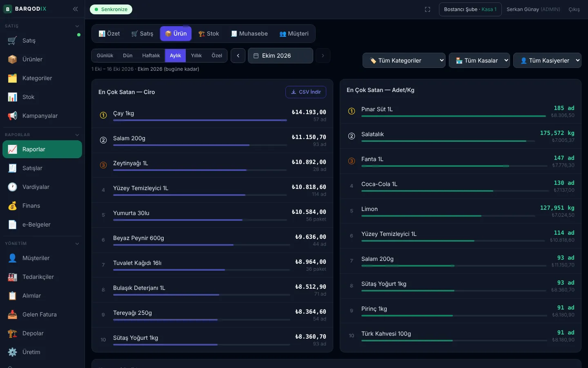
Task: Open Tedarikçiler via its factory icon
Action: coord(13,277)
